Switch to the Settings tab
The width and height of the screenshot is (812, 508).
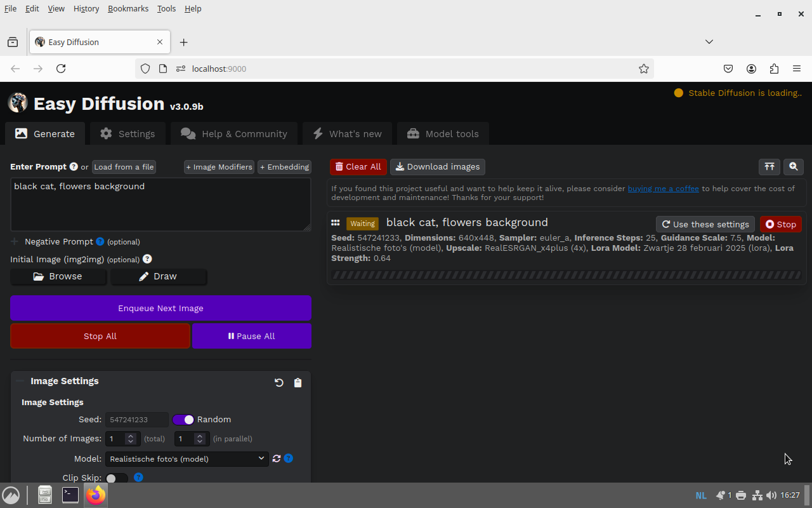tap(128, 134)
